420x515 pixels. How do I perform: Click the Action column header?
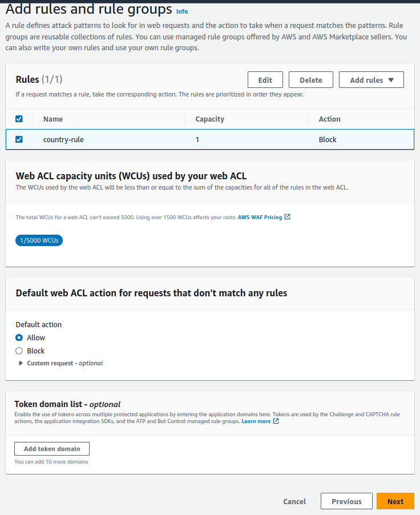[329, 119]
